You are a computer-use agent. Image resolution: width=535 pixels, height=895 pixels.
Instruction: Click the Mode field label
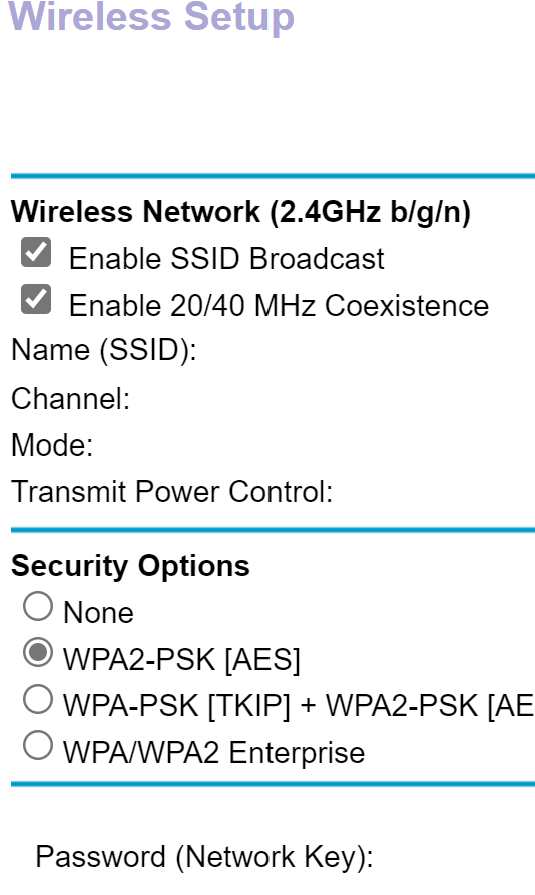(x=53, y=445)
